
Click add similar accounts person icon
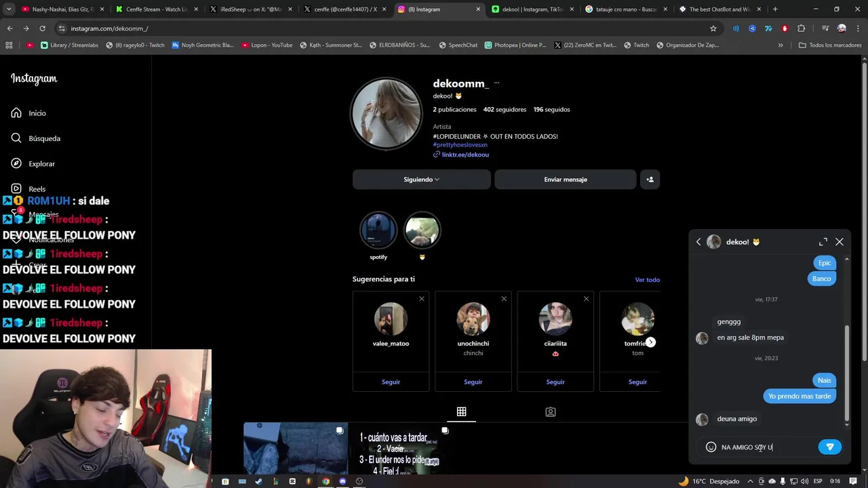(x=650, y=180)
